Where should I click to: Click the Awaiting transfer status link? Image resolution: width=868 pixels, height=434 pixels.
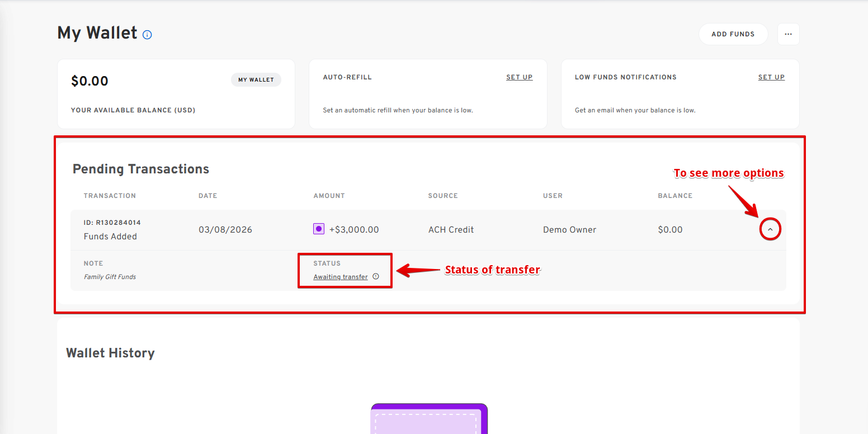tap(341, 277)
